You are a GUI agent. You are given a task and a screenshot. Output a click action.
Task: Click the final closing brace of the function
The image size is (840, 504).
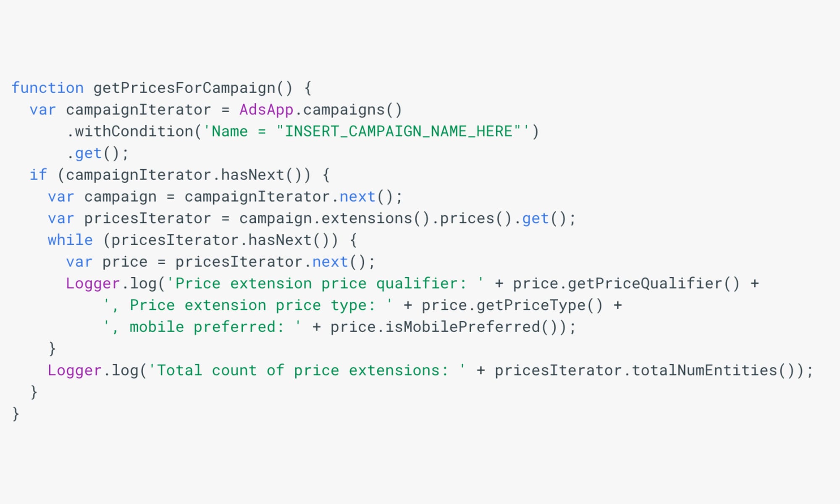[x=16, y=414]
